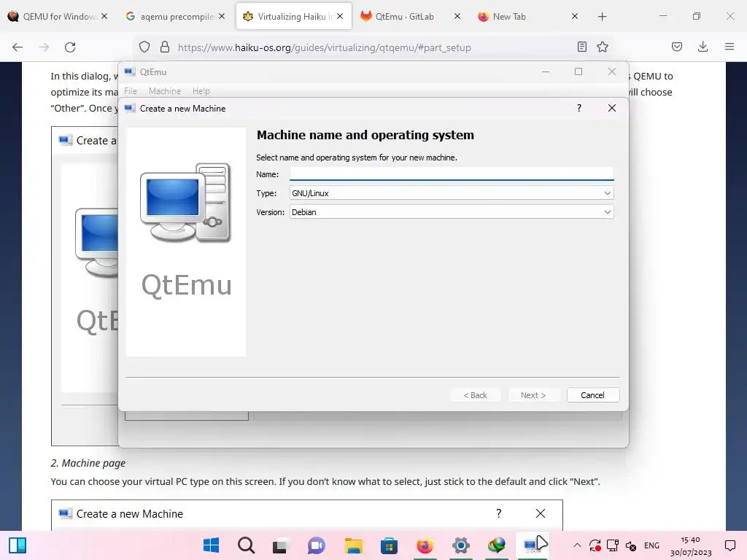
Task: Open Windows taskbar search
Action: 247,545
